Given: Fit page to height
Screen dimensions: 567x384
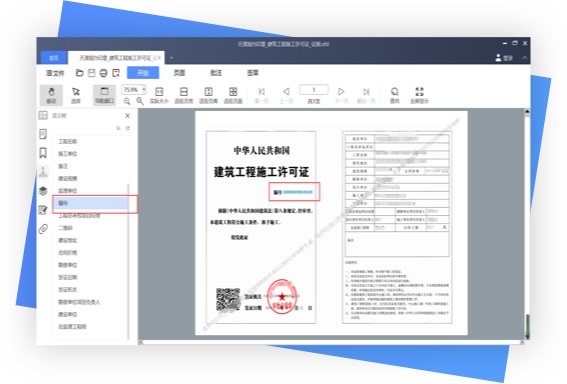Looking at the screenshot, I should [208, 95].
